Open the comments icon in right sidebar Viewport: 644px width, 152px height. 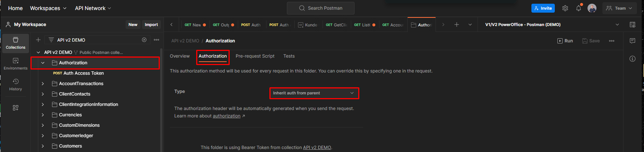pyautogui.click(x=632, y=41)
